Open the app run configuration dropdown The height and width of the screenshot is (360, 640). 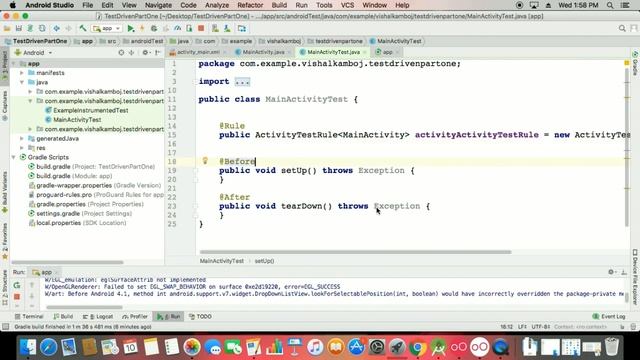coord(107,29)
